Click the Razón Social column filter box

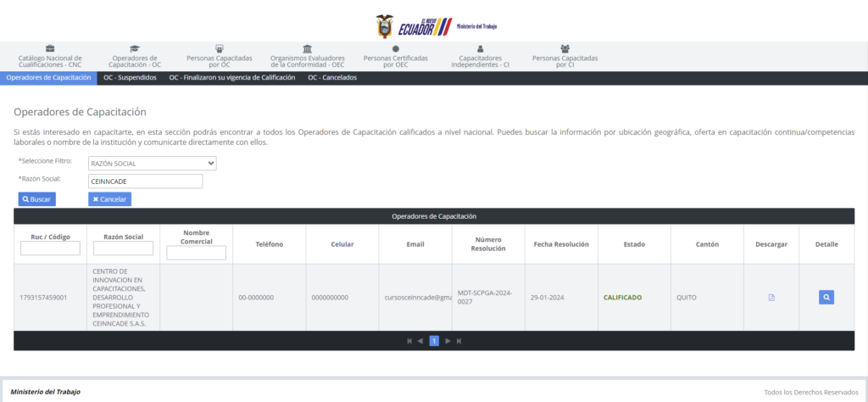pyautogui.click(x=124, y=248)
